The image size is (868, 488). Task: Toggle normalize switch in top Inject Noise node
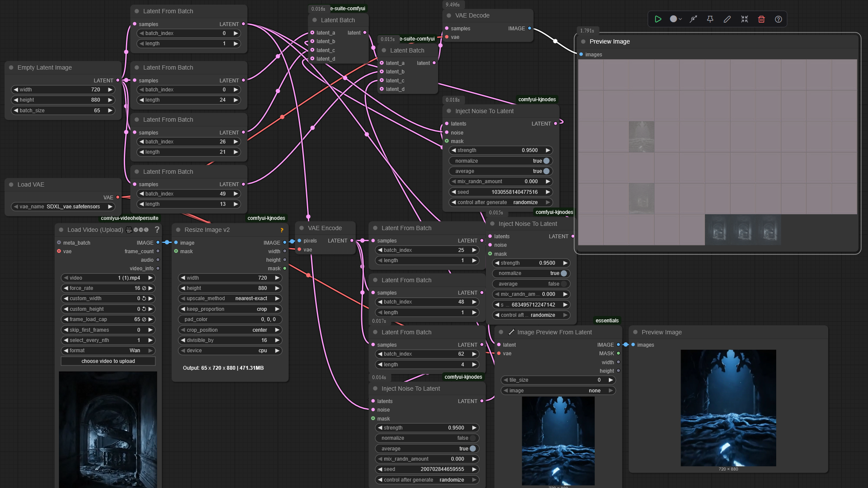tap(546, 161)
